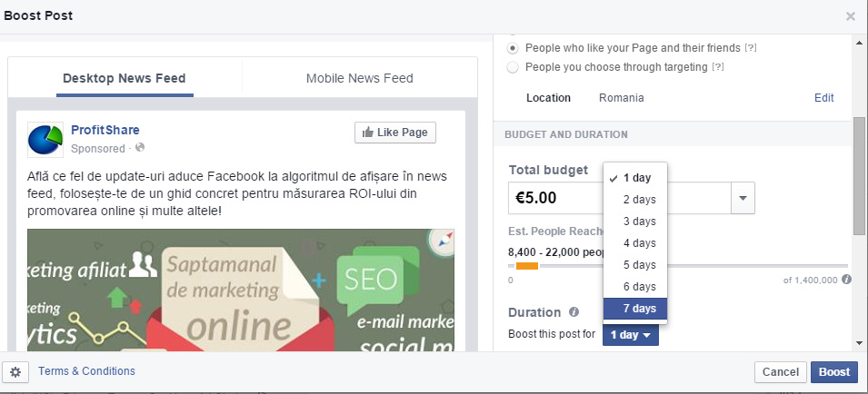Click the info icon beside 1,400,000
The width and height of the screenshot is (868, 394).
[x=846, y=280]
